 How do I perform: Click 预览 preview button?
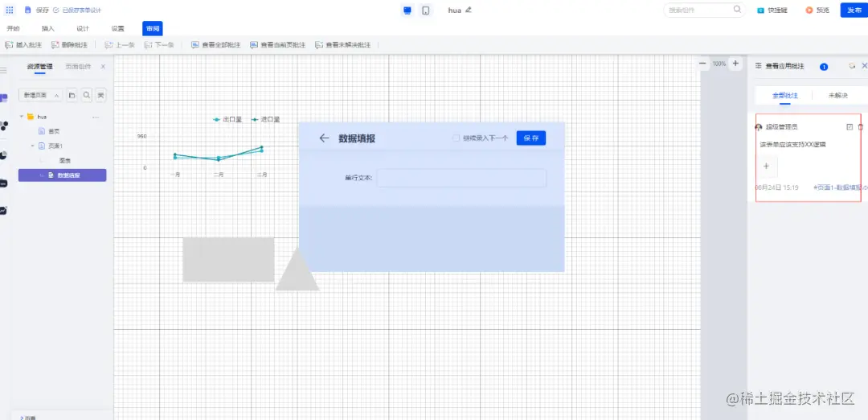tap(817, 10)
